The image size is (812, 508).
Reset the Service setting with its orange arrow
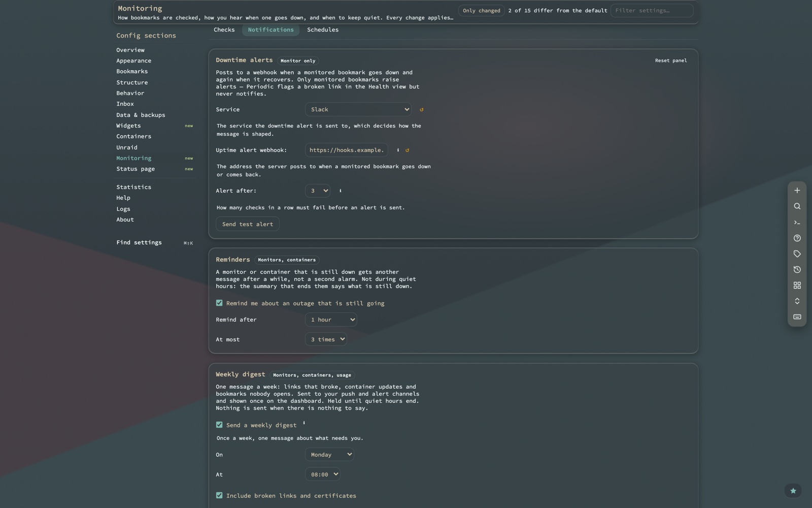(421, 109)
